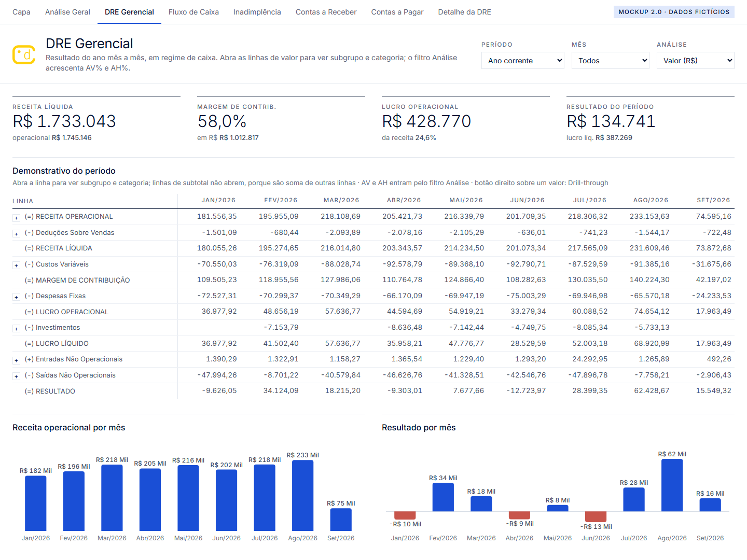
Task: Expand the Saídas Não Operacionais row
Action: pos(17,376)
